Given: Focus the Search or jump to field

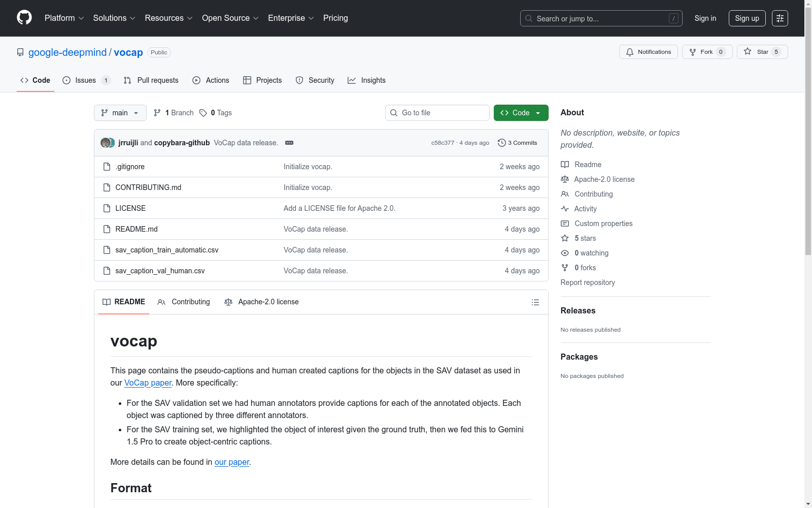Looking at the screenshot, I should 601,18.
